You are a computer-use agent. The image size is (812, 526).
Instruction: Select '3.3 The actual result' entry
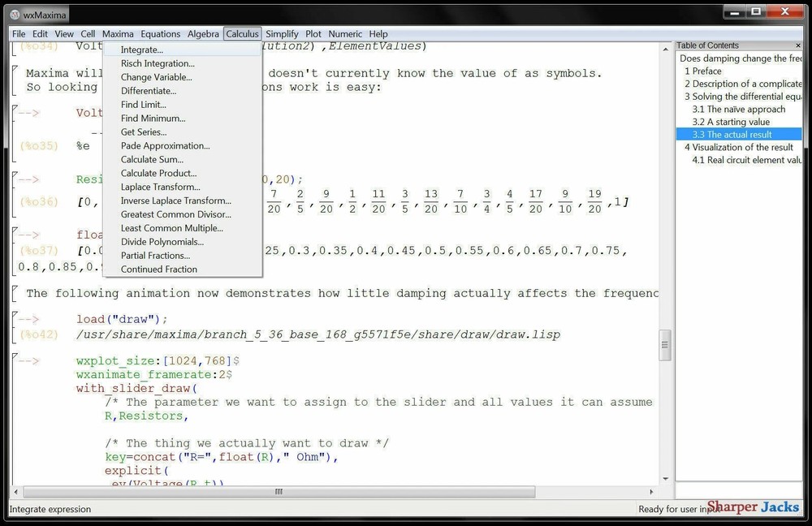click(739, 135)
